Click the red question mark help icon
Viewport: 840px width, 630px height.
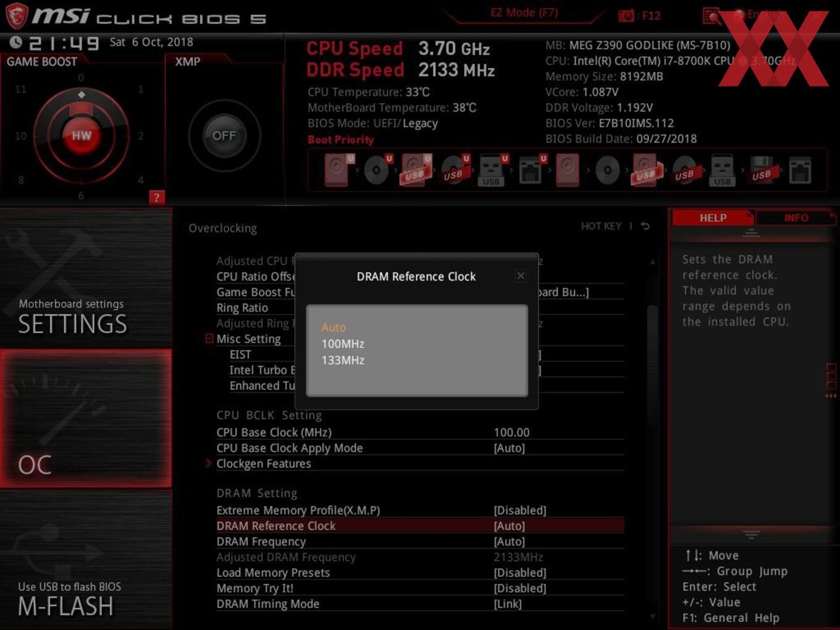(157, 198)
